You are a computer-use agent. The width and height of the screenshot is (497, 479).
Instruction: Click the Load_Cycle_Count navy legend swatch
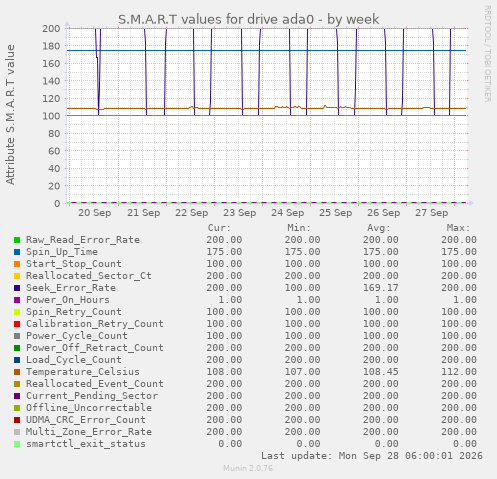[17, 360]
